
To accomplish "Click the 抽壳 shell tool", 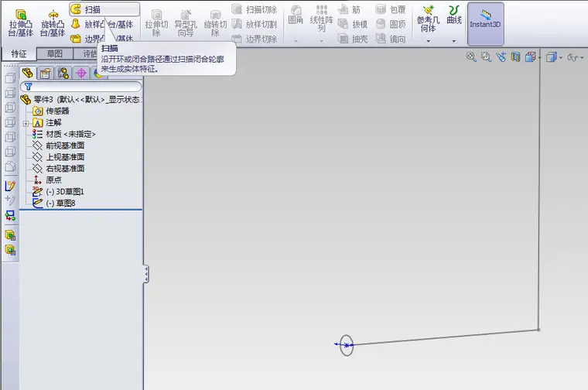I will pos(353,39).
